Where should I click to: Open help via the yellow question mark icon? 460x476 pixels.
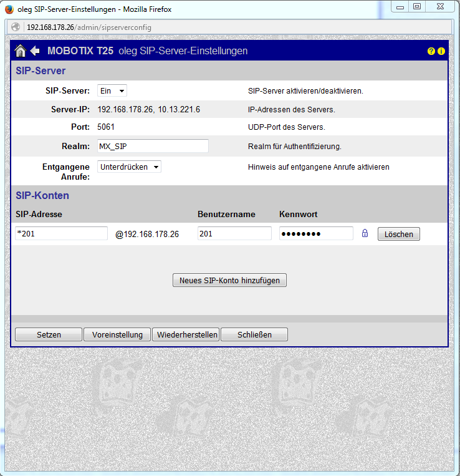click(431, 51)
